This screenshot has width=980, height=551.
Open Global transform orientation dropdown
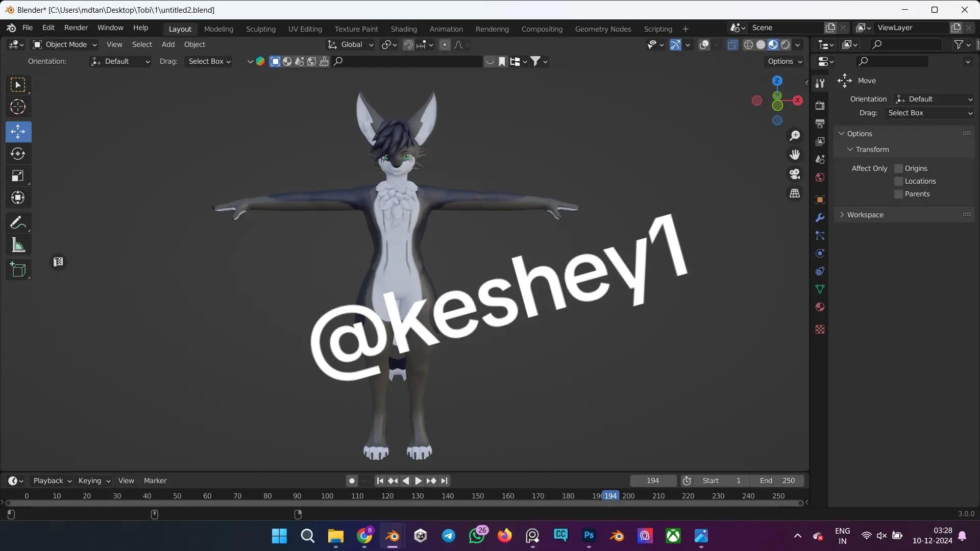[350, 45]
